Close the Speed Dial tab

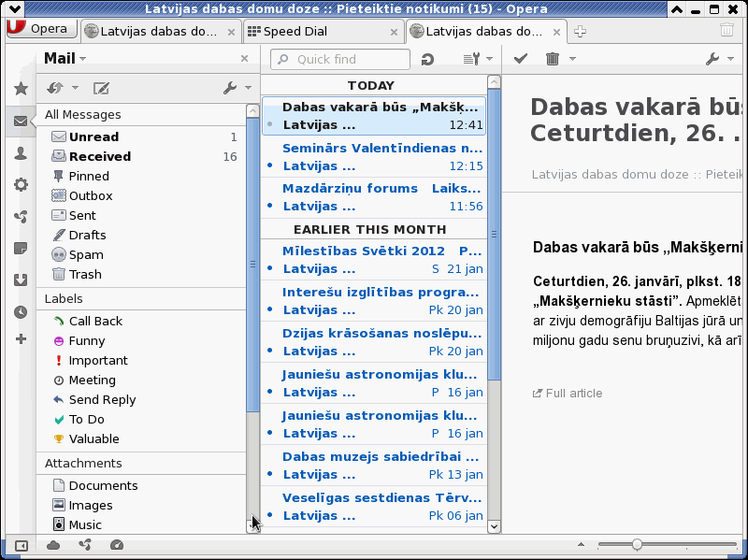pyautogui.click(x=394, y=32)
